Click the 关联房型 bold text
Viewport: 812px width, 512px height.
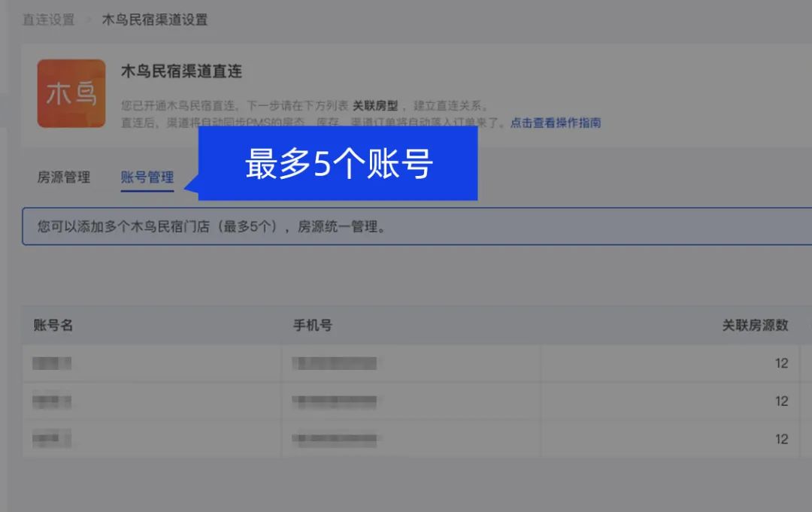click(375, 105)
